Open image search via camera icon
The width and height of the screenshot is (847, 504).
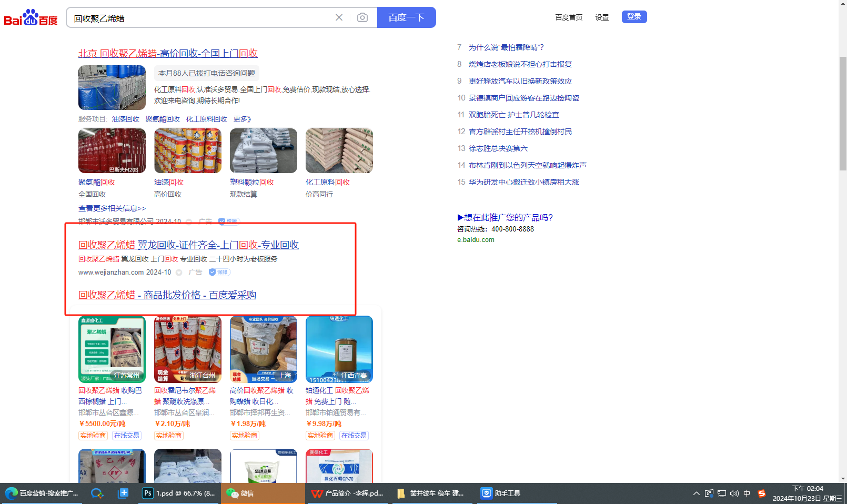pos(362,17)
